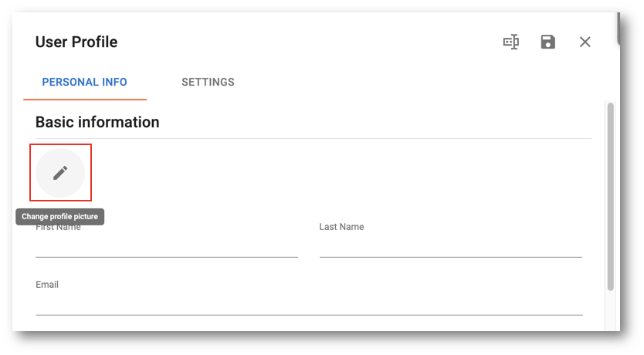644x355 pixels.
Task: Click into the Email input field
Action: (310, 304)
